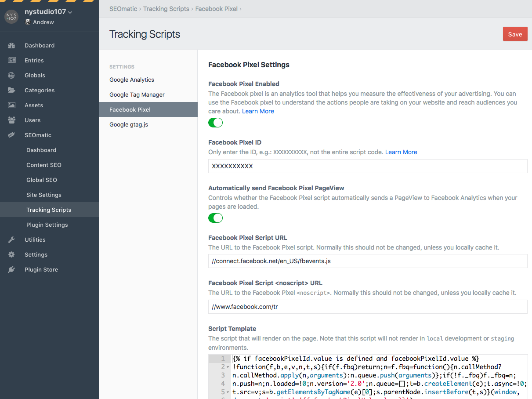Viewport: 532px width, 399px height.
Task: Click the Facebook Pixel breadcrumb link
Action: pyautogui.click(x=217, y=9)
